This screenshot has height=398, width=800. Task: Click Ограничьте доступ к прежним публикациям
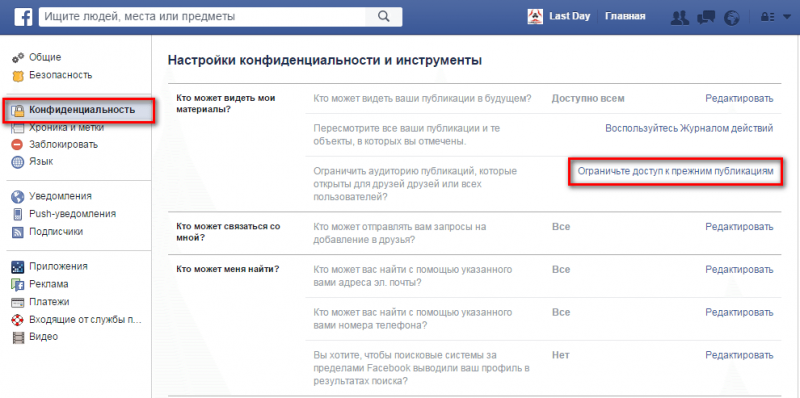point(676,171)
